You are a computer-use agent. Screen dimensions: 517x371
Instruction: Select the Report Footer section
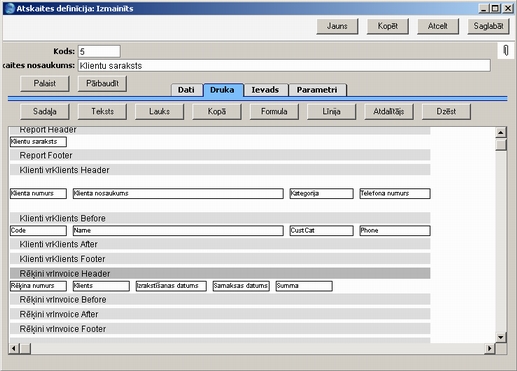pos(220,155)
